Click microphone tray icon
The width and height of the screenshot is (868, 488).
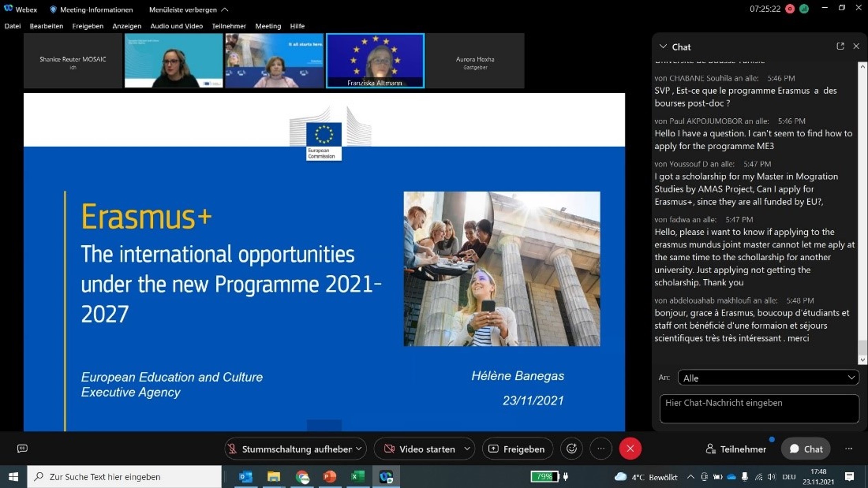pyautogui.click(x=744, y=477)
